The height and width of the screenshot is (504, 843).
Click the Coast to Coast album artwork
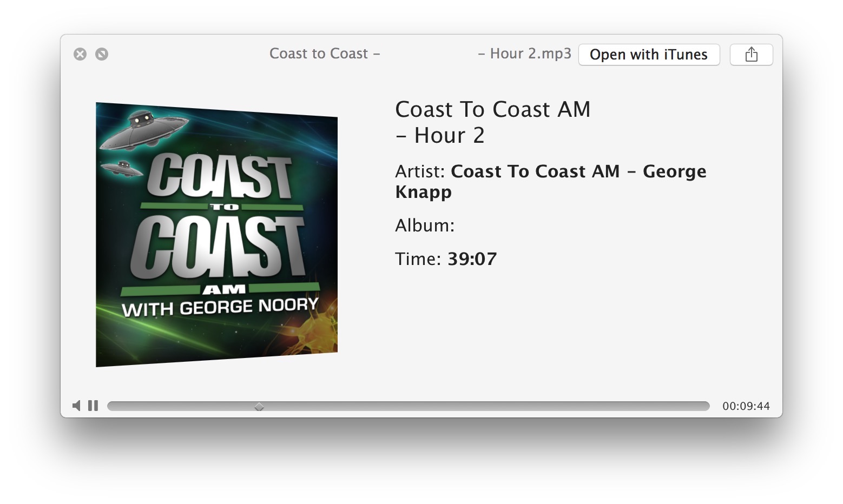click(216, 234)
